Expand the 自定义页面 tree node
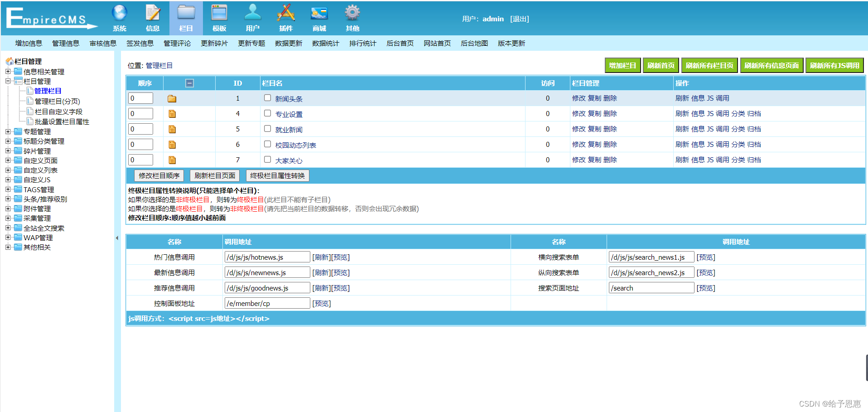Screen dimensions: 868x412 (8, 160)
